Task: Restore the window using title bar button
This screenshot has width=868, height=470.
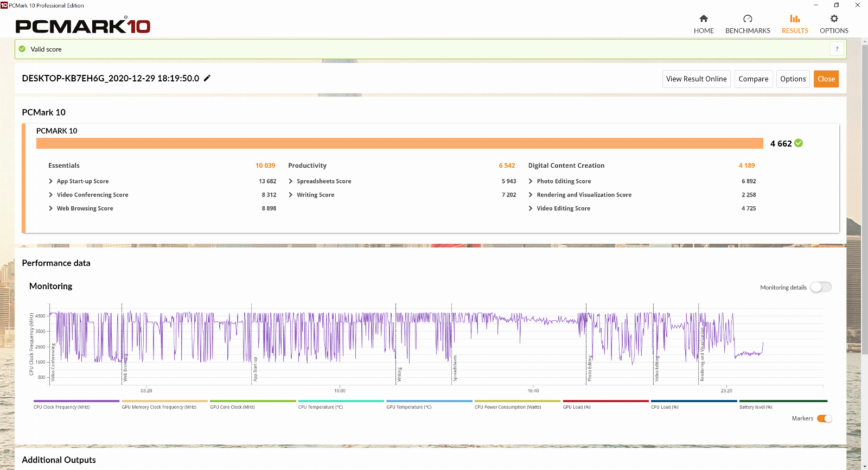Action: [x=836, y=5]
